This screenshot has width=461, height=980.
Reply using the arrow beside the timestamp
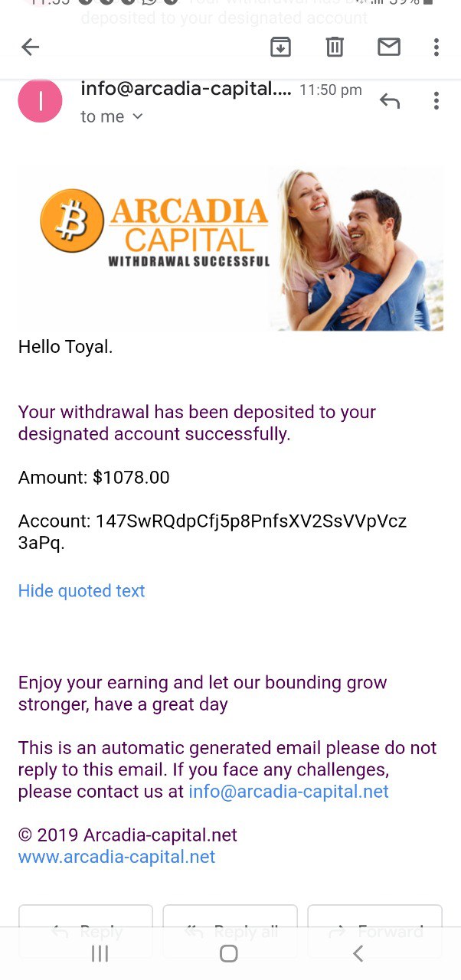click(x=390, y=101)
